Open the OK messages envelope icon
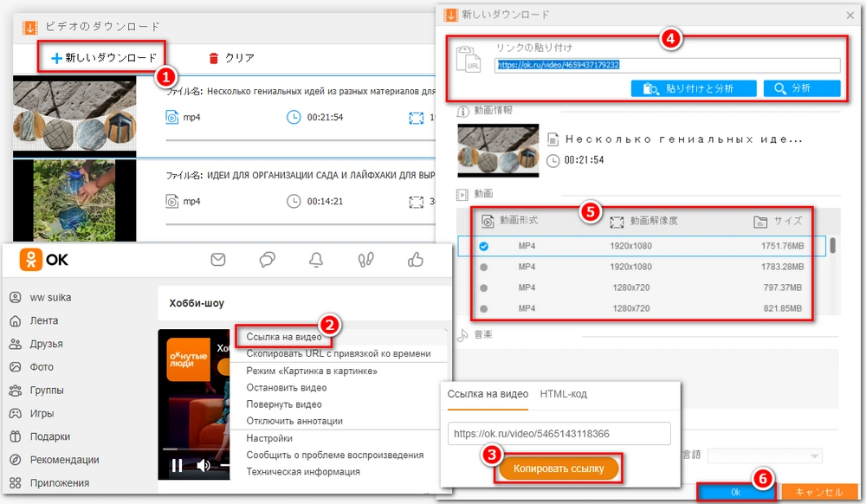This screenshot has width=866, height=504. (x=218, y=259)
